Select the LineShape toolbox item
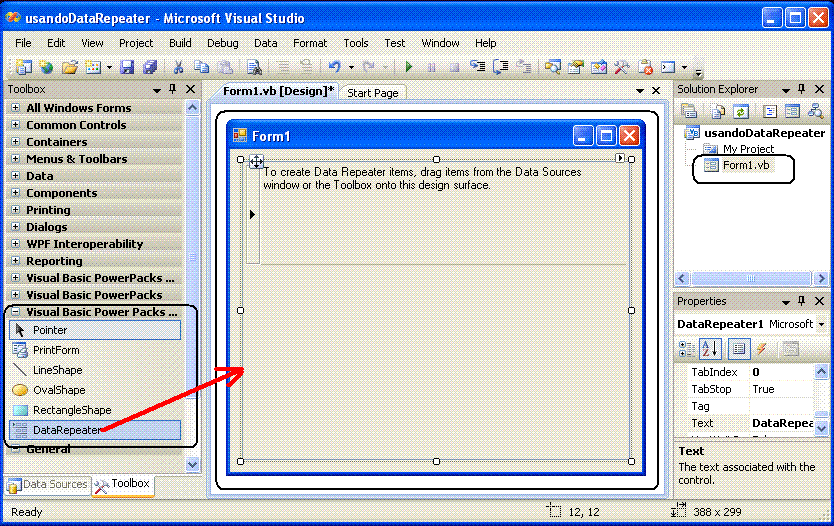Image resolution: width=834 pixels, height=526 pixels. (95, 370)
